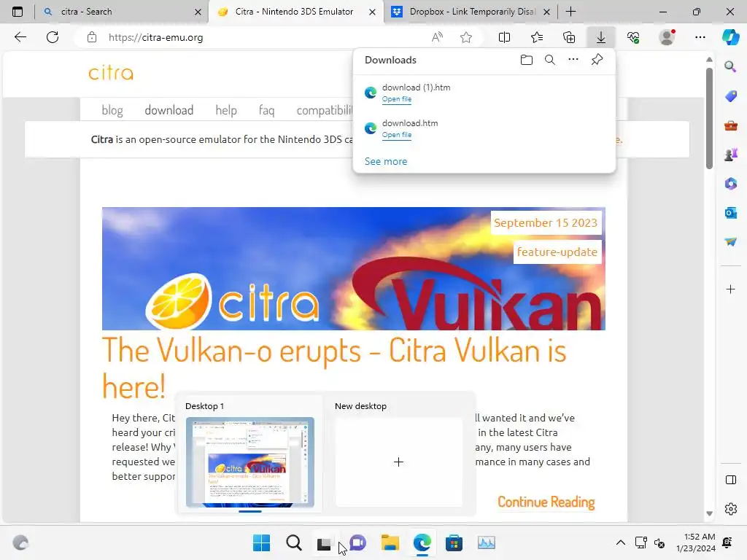Image resolution: width=747 pixels, height=560 pixels.
Task: Open the Tools briefcase sidebar icon
Action: pos(730,125)
